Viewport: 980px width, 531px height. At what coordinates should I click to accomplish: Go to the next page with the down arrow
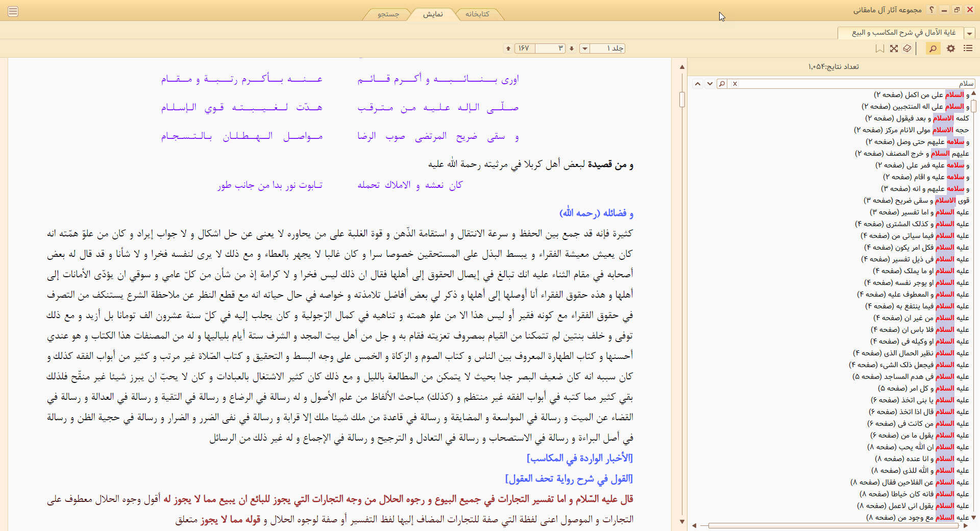(572, 49)
